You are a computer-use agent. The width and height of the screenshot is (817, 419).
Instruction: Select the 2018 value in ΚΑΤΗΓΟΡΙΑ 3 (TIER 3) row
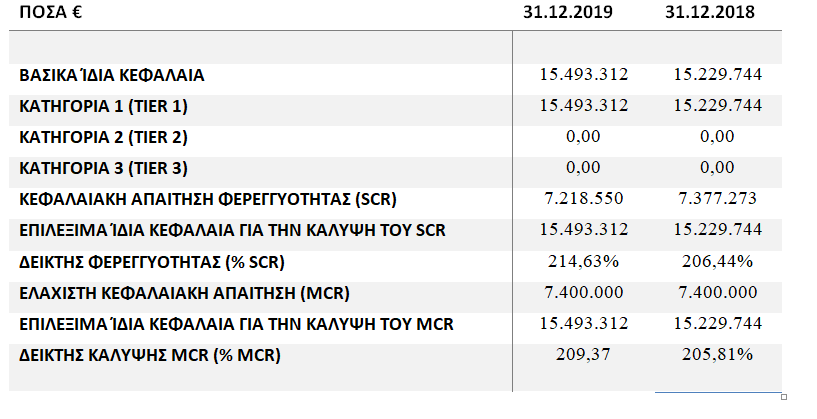(x=717, y=168)
